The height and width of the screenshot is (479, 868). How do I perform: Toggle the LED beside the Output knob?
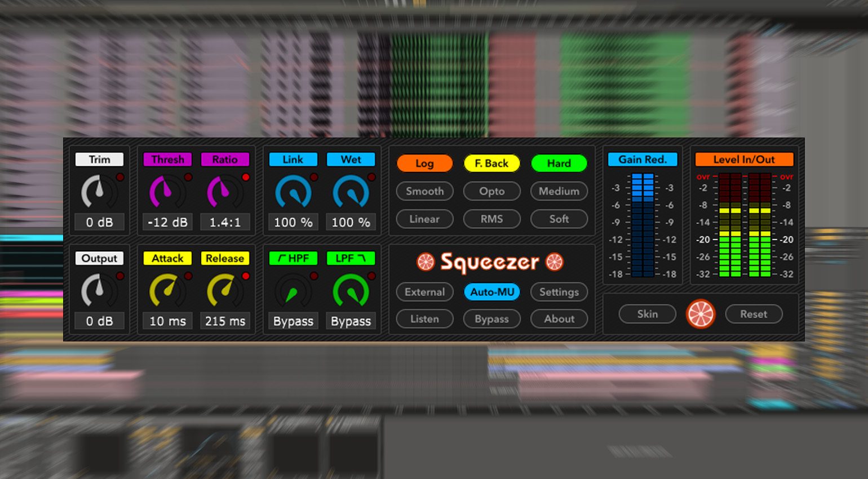click(120, 276)
